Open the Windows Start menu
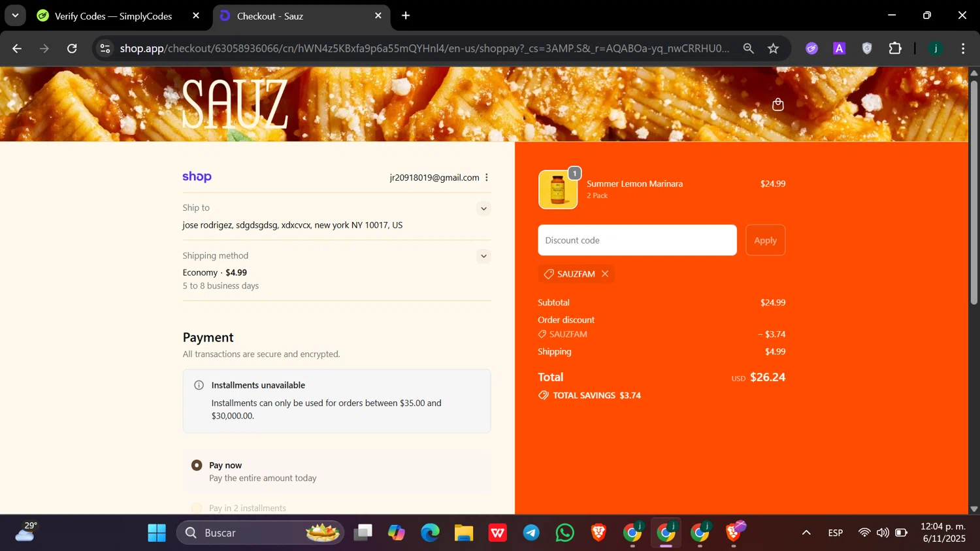 tap(157, 533)
